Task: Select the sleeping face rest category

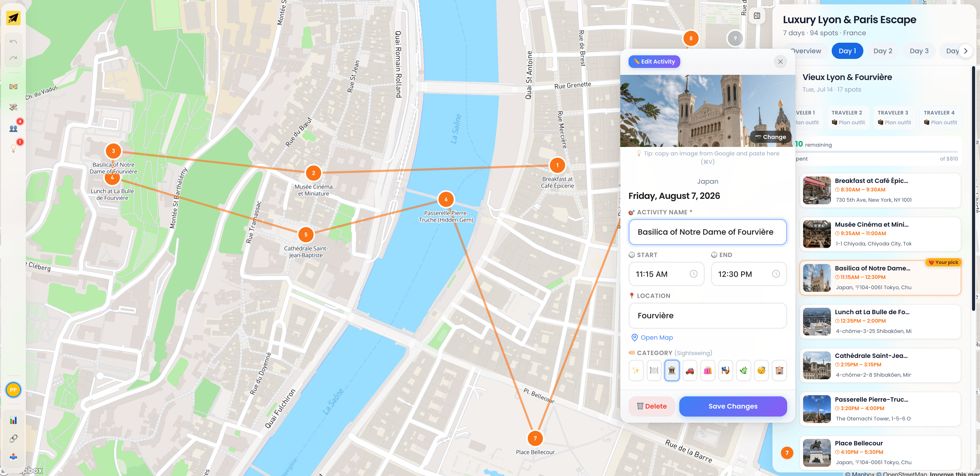Action: (x=761, y=370)
